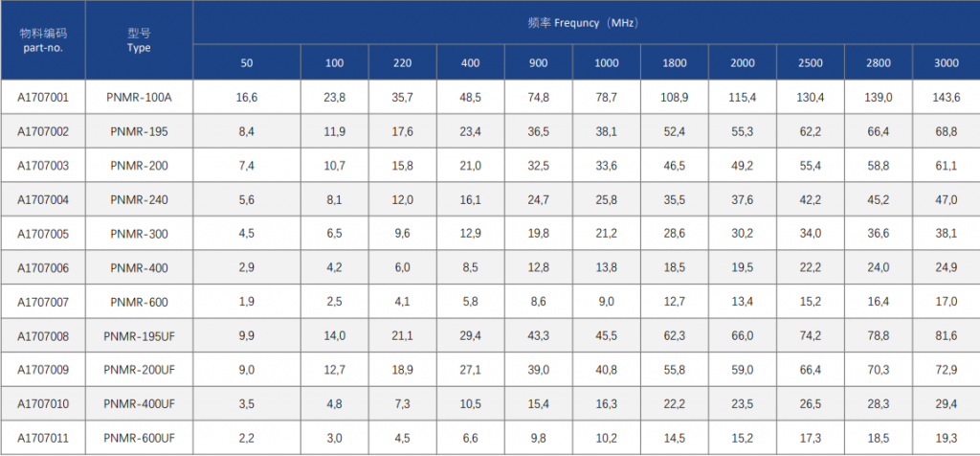
Task: Click the 81,6 value cell
Action: pyautogui.click(x=947, y=336)
